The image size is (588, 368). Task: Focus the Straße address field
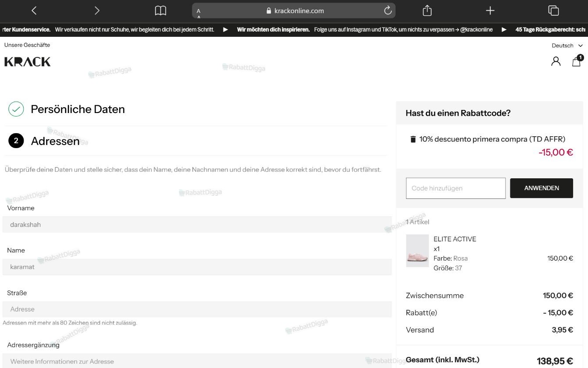[197, 309]
